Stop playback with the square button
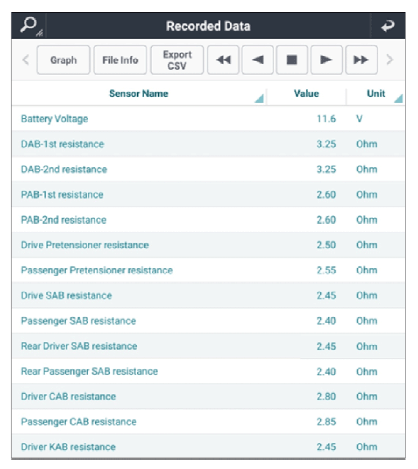The image size is (418, 469). click(292, 60)
